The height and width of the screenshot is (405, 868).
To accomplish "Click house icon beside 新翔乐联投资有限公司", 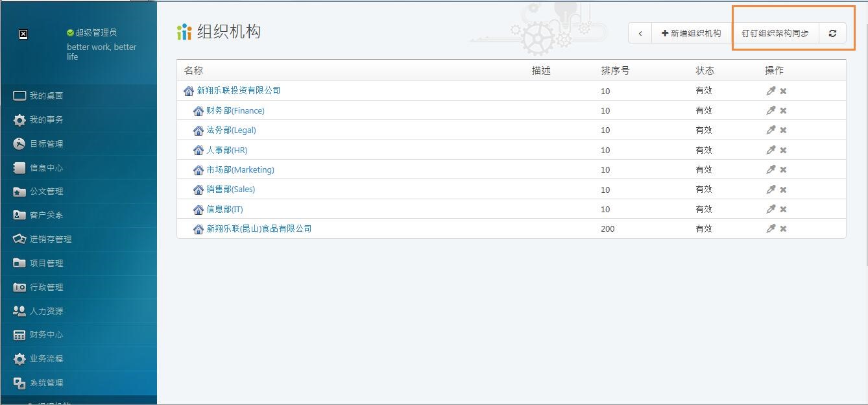I will pos(189,91).
